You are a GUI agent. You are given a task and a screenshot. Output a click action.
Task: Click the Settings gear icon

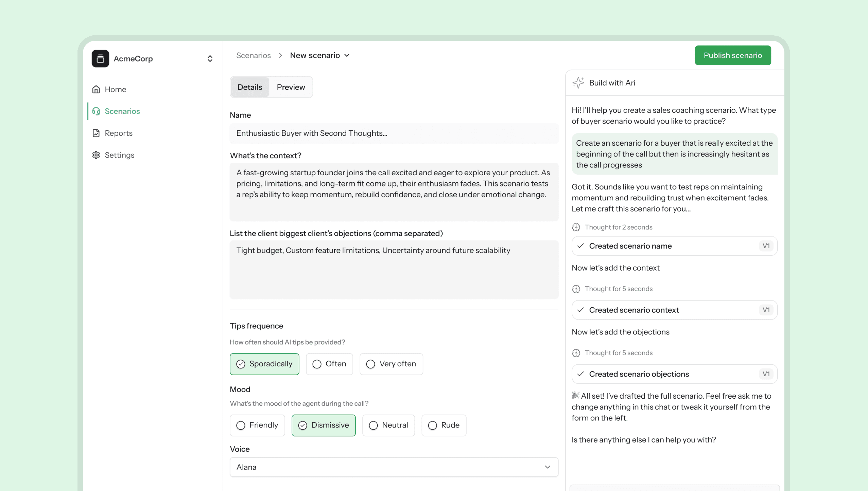(x=96, y=155)
